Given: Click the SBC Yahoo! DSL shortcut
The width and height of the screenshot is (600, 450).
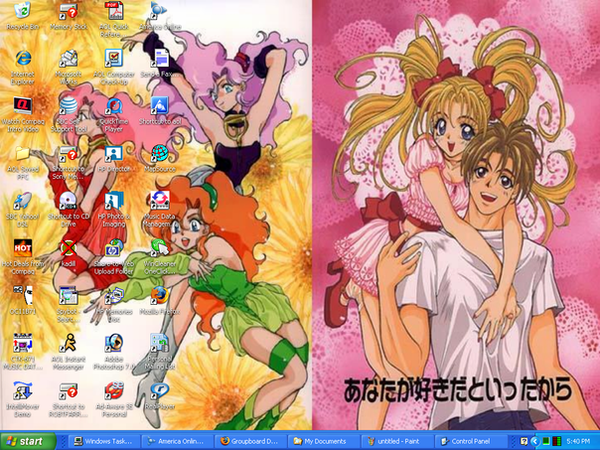Looking at the screenshot, I should [23, 201].
